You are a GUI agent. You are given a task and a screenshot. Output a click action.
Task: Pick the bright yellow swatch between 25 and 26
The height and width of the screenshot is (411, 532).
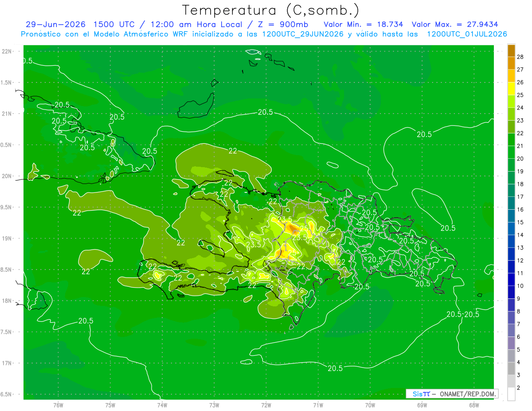pos(511,89)
